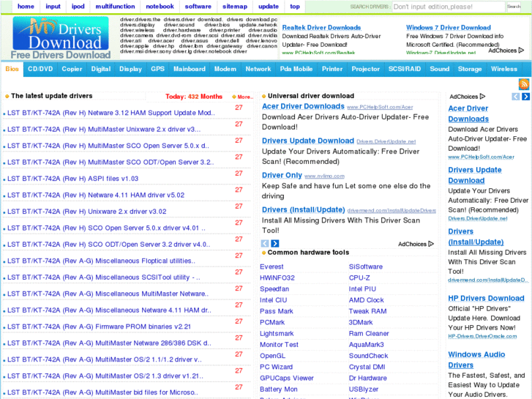Image resolution: width=532 pixels, height=399 pixels.
Task: Select the Modem category tab
Action: [x=225, y=69]
